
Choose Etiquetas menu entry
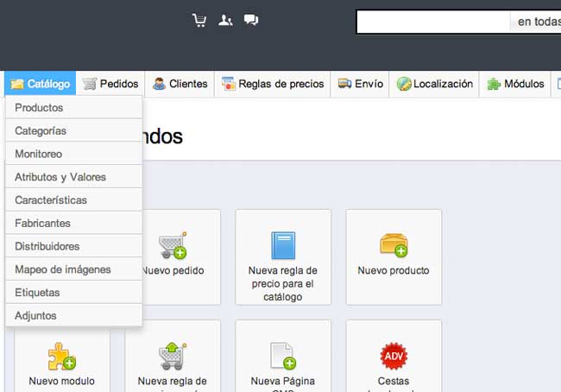(73, 293)
